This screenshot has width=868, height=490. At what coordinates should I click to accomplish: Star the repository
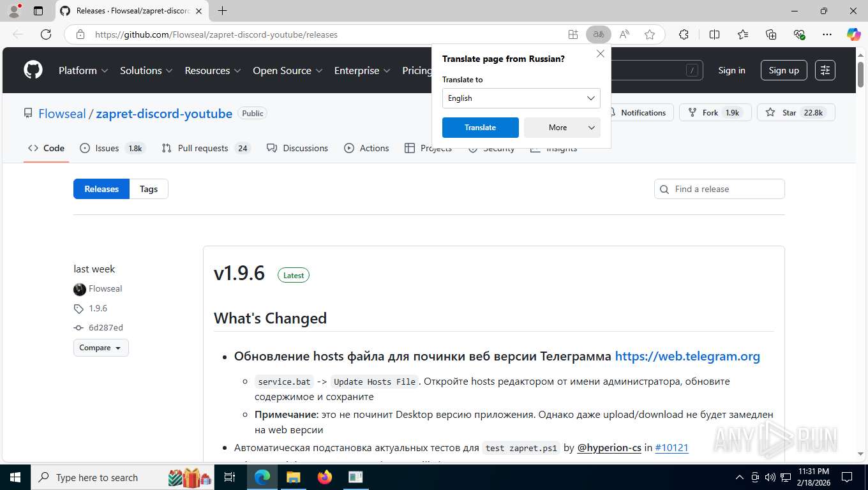click(x=796, y=112)
